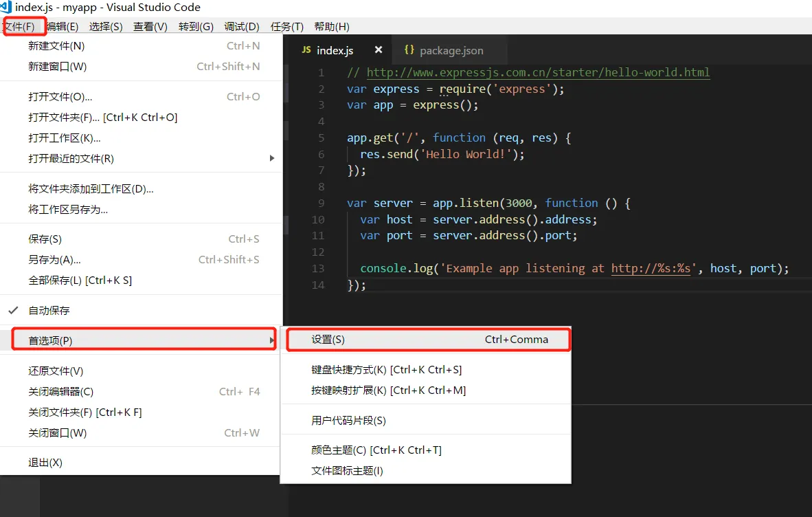Click the 3000 port number on line 9
The height and width of the screenshot is (517, 812).
519,203
